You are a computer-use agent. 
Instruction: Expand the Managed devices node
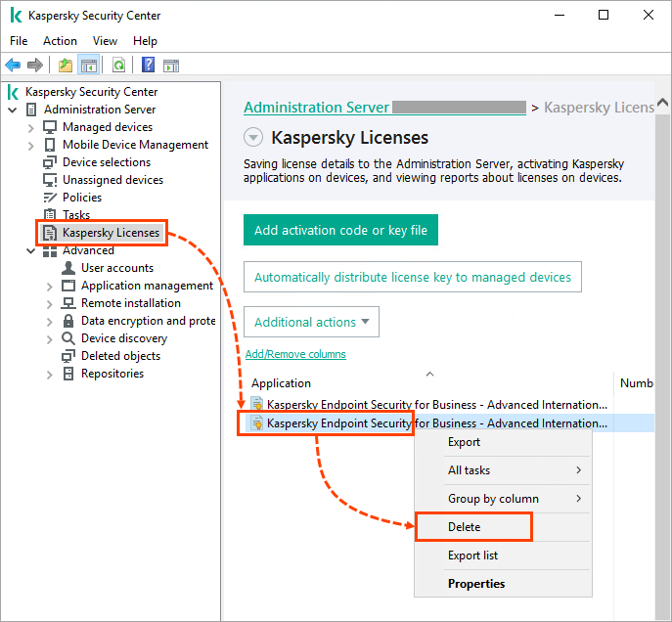point(31,128)
